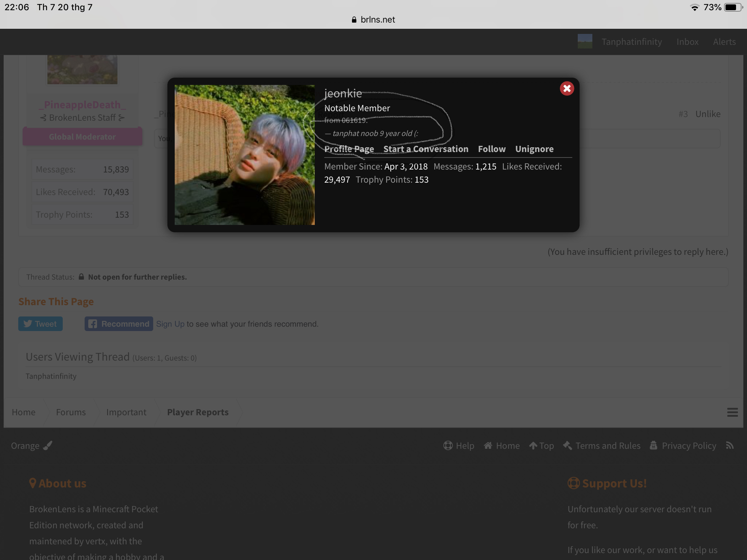
Task: Expand the Tanphatinfinity account menu
Action: click(x=631, y=42)
